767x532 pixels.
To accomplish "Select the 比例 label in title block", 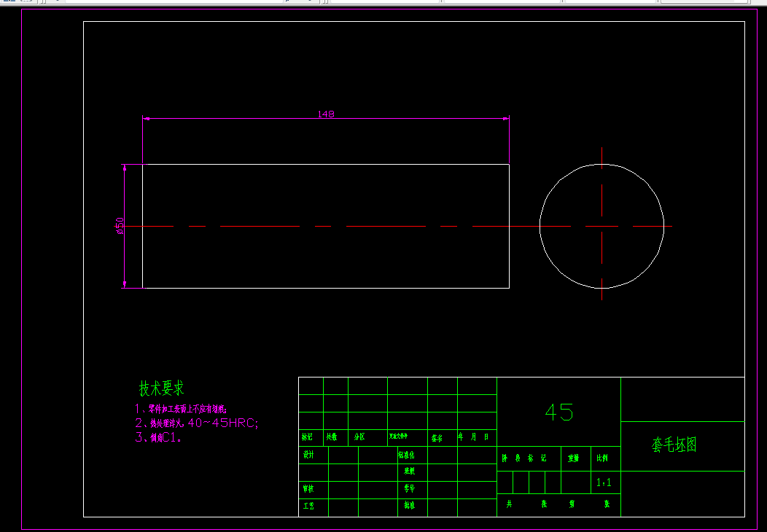I will 602,458.
